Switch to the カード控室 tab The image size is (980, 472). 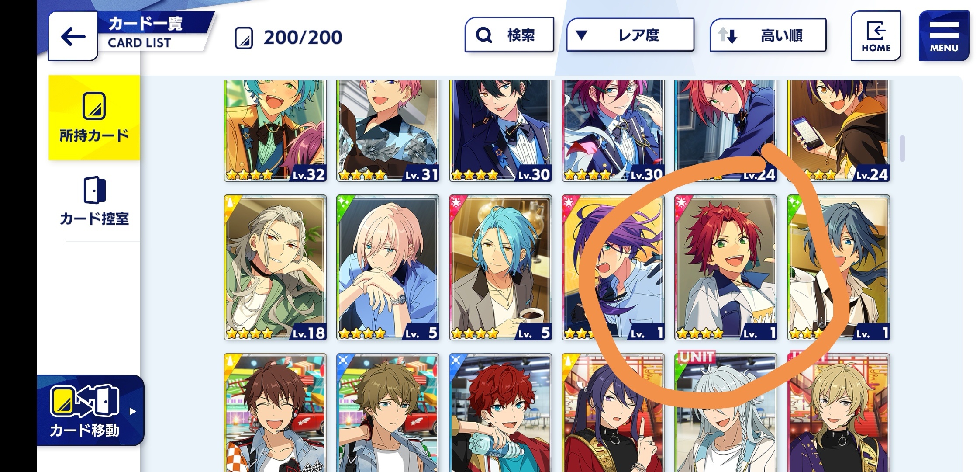pyautogui.click(x=94, y=202)
